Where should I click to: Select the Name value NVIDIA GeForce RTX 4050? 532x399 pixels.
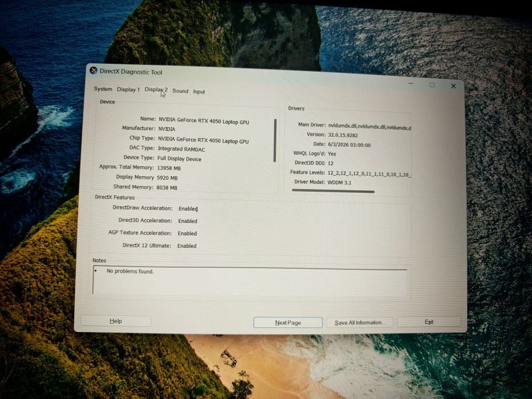[x=204, y=121]
